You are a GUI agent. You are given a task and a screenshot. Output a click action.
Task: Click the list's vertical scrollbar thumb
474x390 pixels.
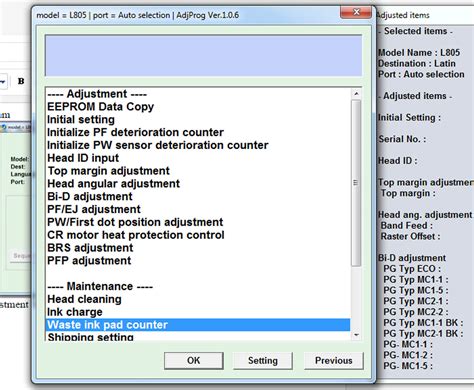pos(356,183)
